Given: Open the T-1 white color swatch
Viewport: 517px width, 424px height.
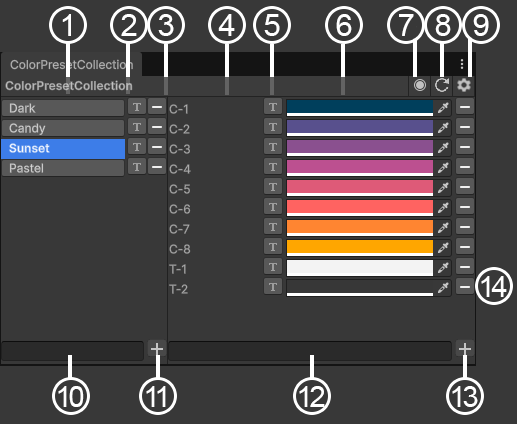Looking at the screenshot, I should pyautogui.click(x=360, y=268).
